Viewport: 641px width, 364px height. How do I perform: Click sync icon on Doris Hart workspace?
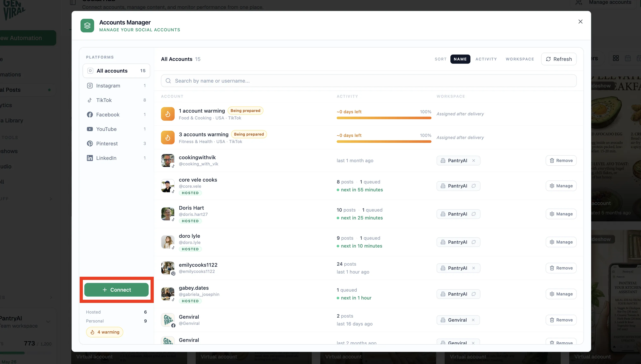coord(473,214)
